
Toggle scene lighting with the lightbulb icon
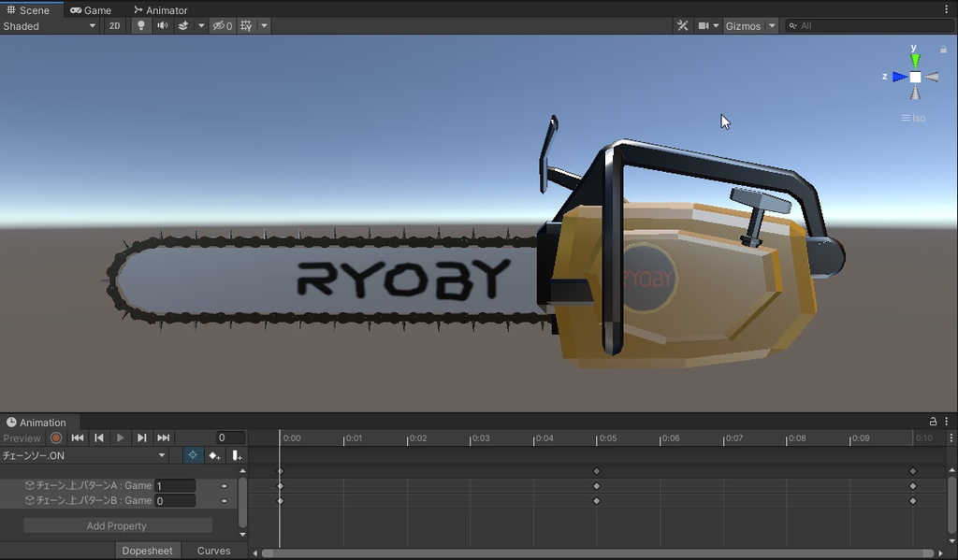(141, 26)
